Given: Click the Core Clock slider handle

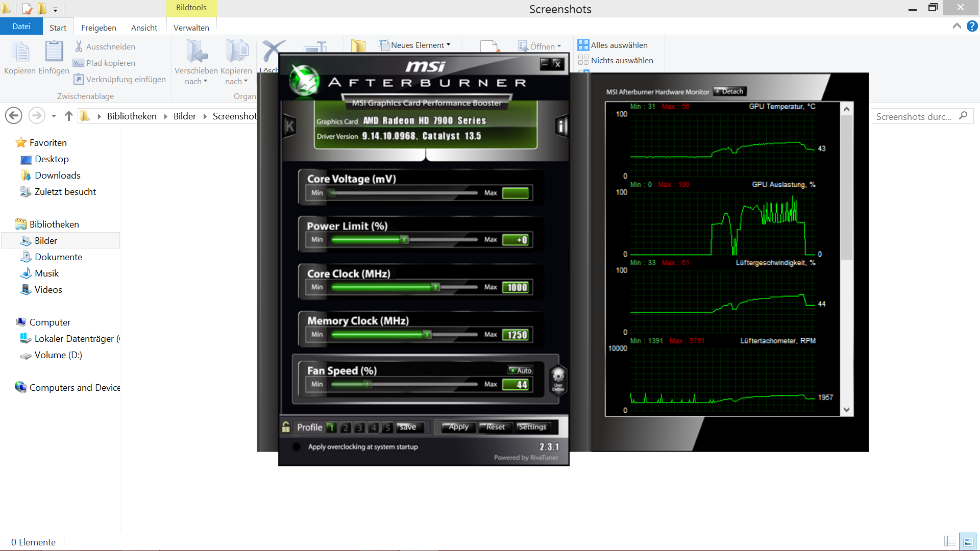Looking at the screenshot, I should (x=436, y=287).
